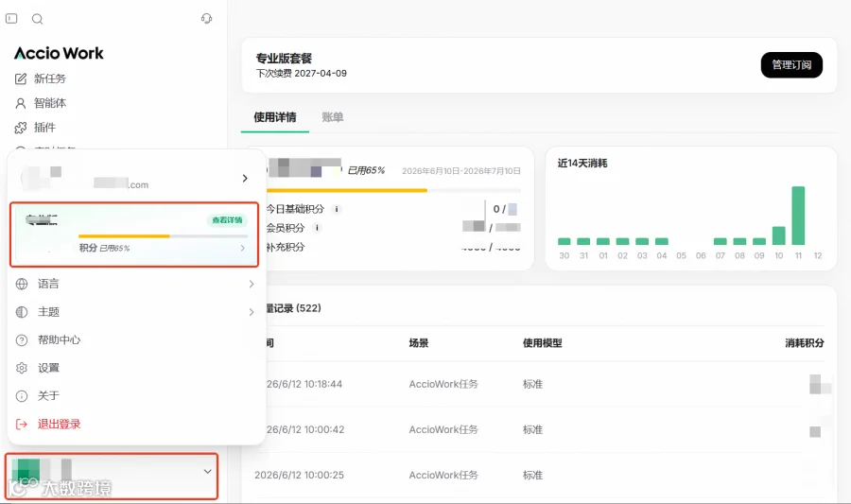Expand the 主题 submenu chevron
The width and height of the screenshot is (851, 504).
pyautogui.click(x=252, y=312)
